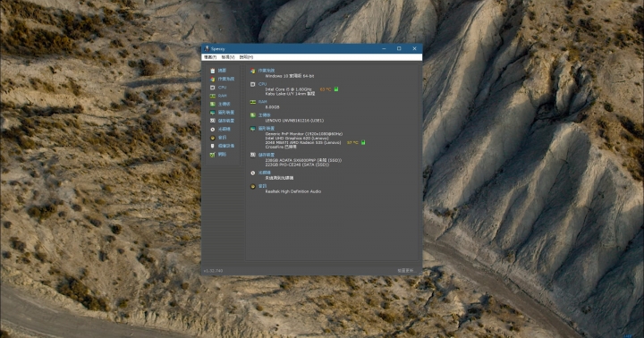
Task: Click the RAM stick icon in summary panel
Action: pos(252,102)
